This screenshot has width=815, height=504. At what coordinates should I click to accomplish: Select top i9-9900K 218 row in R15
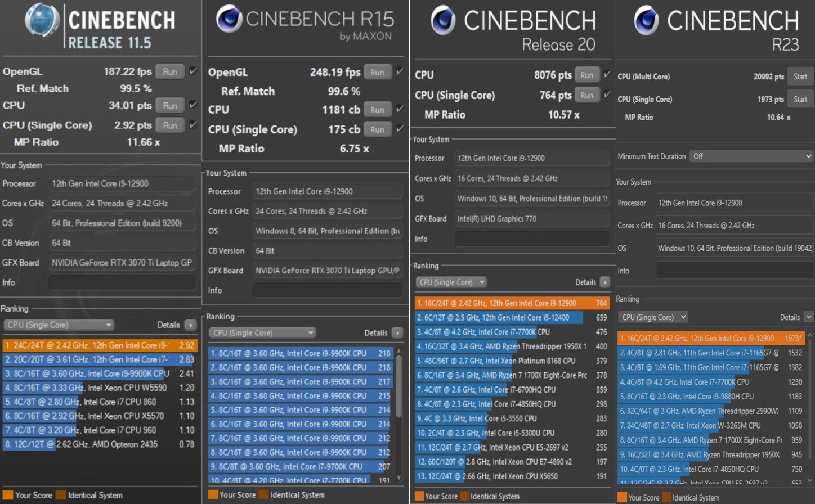click(x=301, y=353)
